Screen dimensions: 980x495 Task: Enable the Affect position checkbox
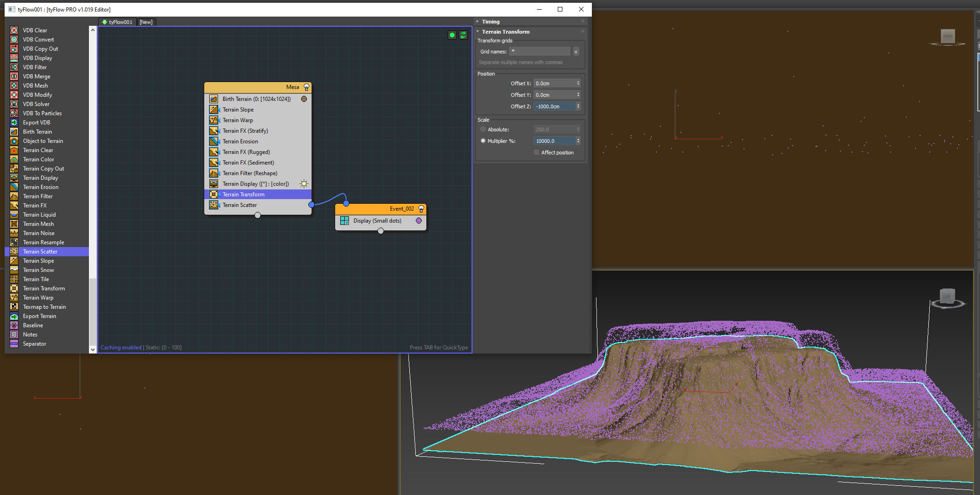pos(537,153)
